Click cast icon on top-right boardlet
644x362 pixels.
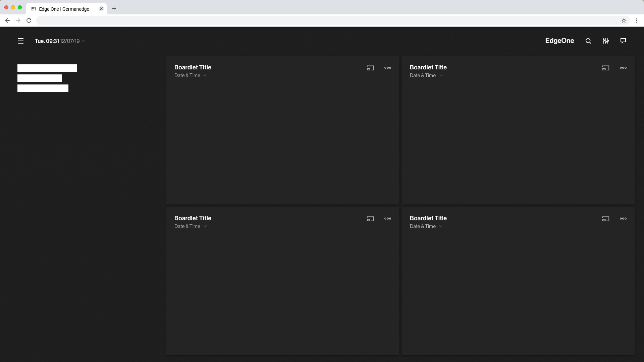coord(606,68)
